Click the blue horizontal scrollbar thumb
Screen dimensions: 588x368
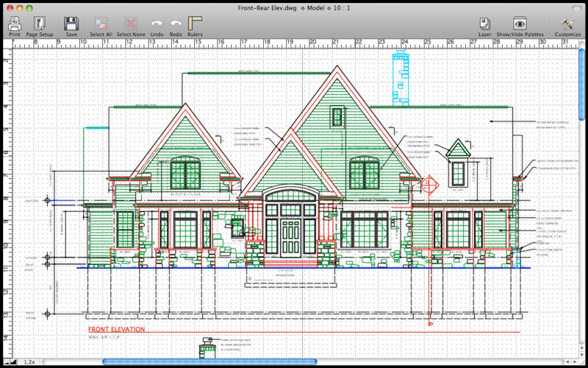(209, 361)
